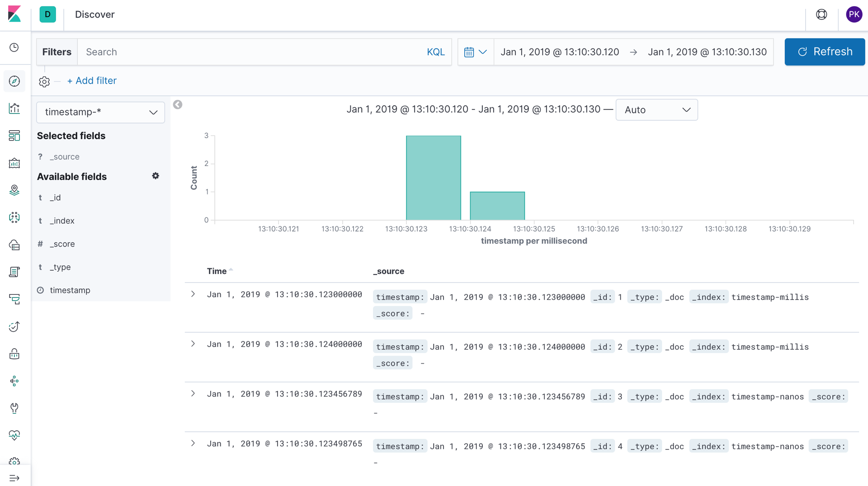Open the timestamp-* index pattern dropdown
868x486 pixels.
click(100, 112)
